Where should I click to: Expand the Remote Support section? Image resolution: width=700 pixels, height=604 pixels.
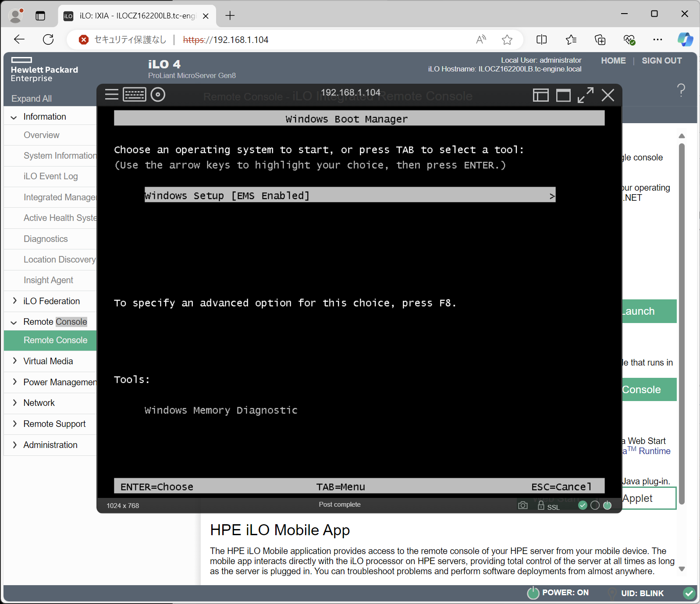point(14,424)
